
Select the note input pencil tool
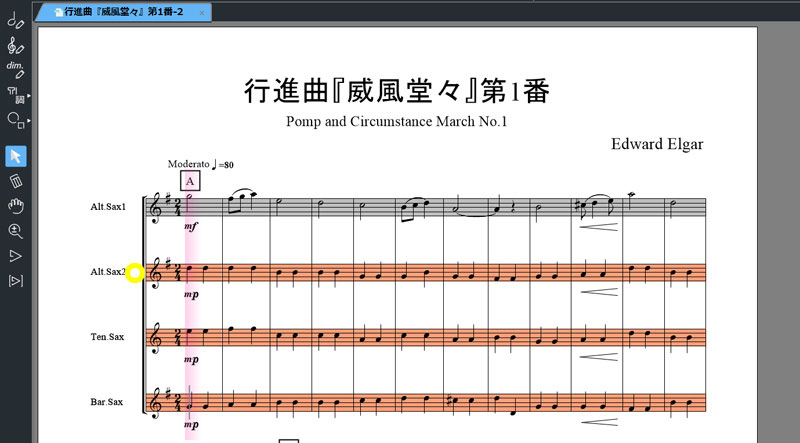[x=15, y=21]
